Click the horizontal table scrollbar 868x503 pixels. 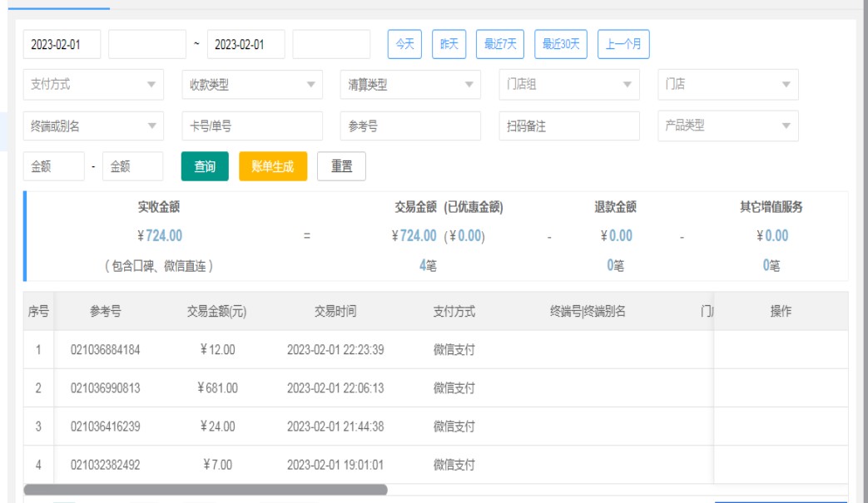[206, 490]
